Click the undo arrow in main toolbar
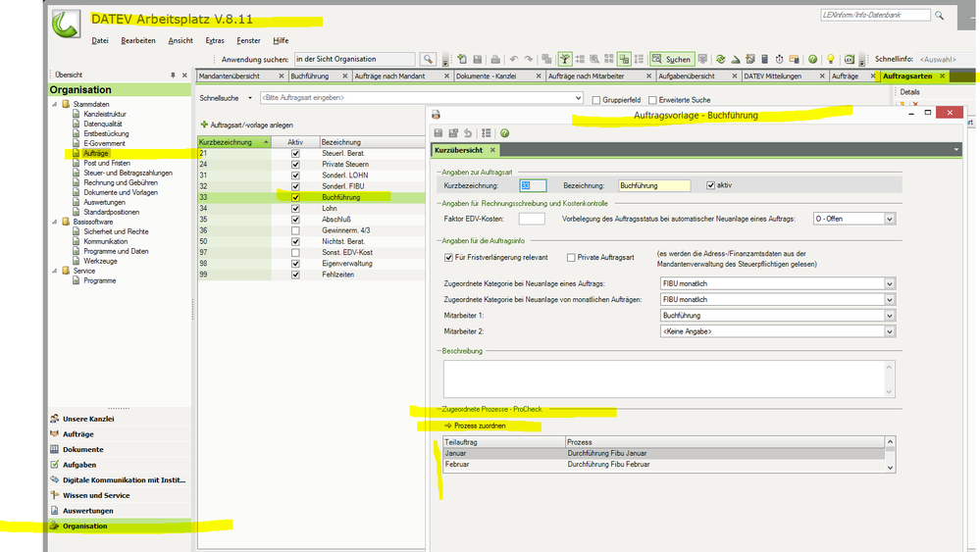 pos(514,59)
